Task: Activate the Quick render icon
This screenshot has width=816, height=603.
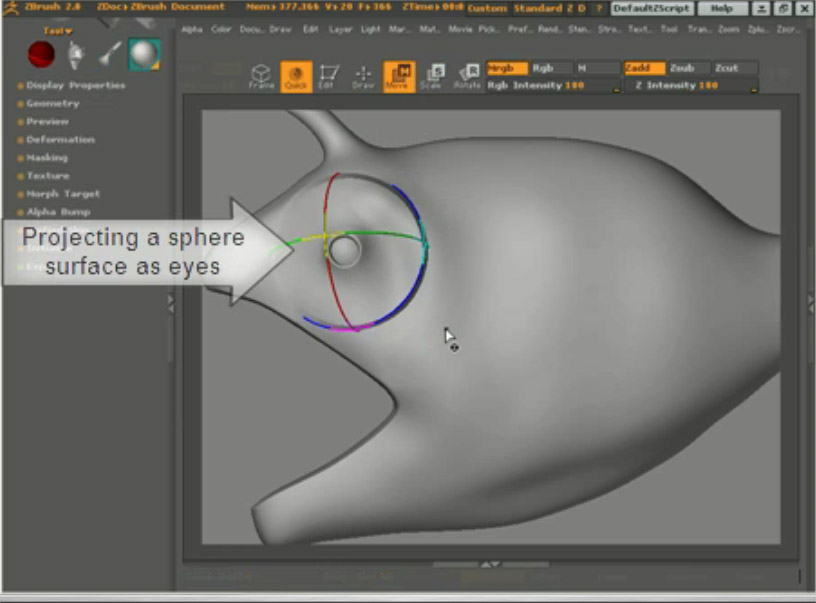Action: pos(295,76)
